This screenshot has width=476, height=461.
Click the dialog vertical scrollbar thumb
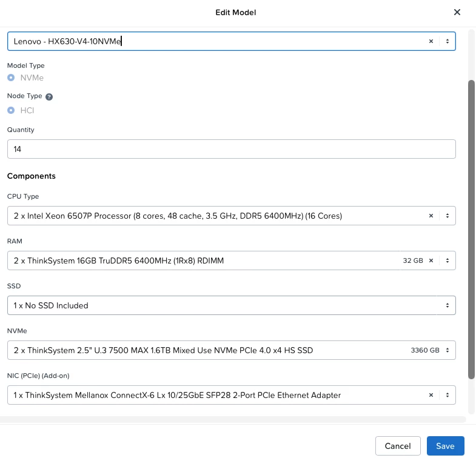pos(471,229)
